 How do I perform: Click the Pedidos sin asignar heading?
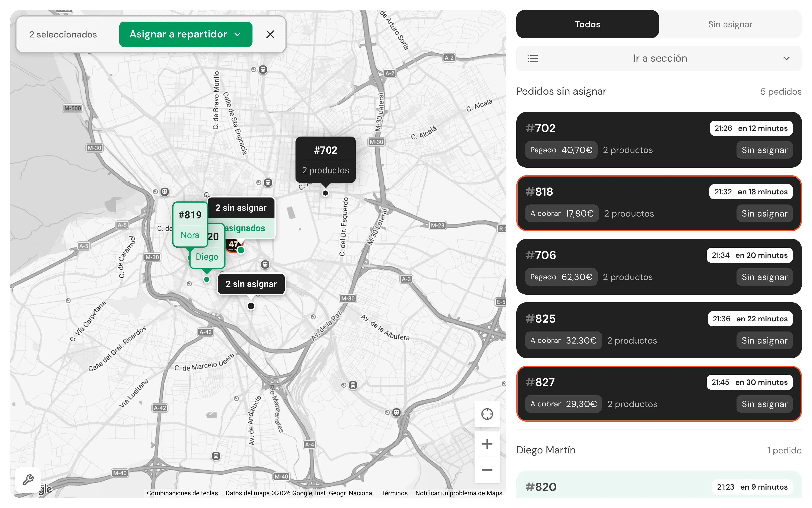click(561, 91)
